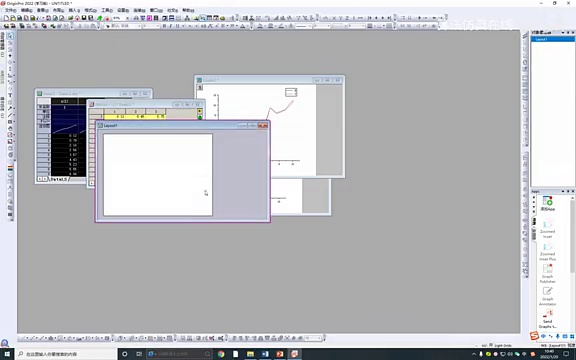This screenshot has width=576, height=360.
Task: Click the legend box in graph window
Action: pyautogui.click(x=291, y=92)
